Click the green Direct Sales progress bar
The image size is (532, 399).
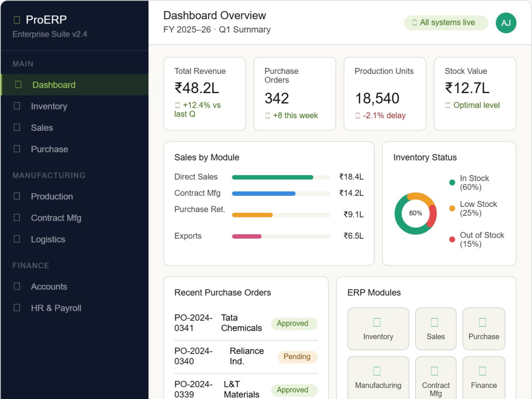click(272, 177)
